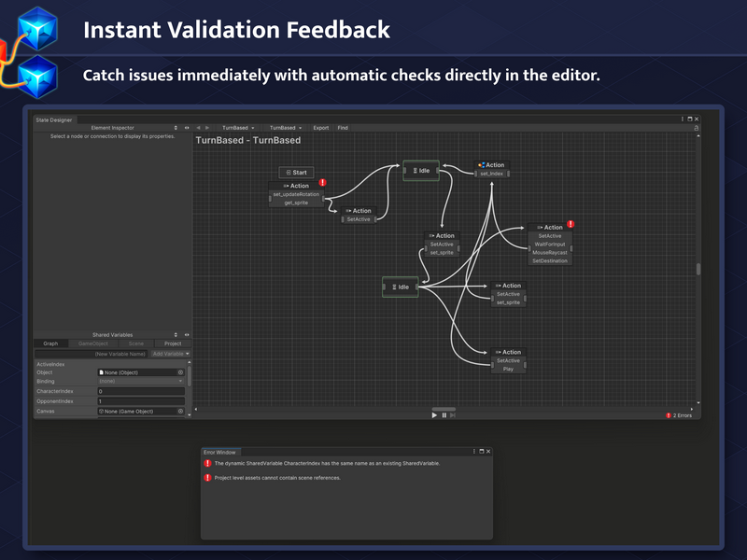Click the play button below the graph

(x=434, y=415)
